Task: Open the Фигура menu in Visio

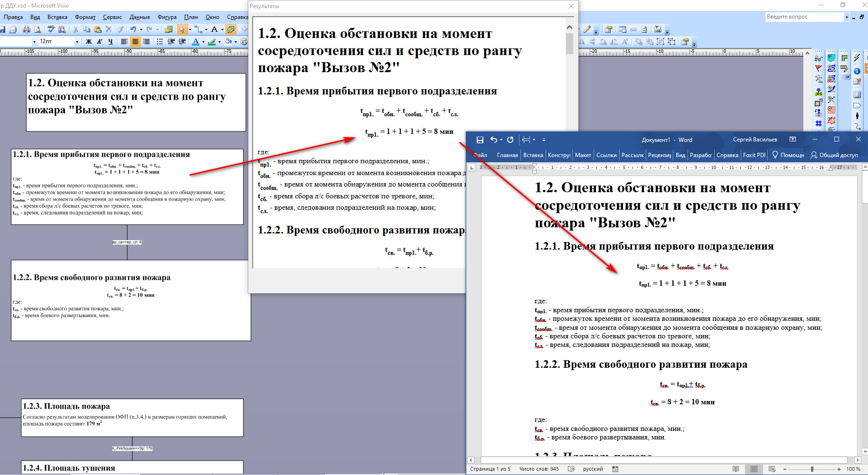Action: [x=167, y=17]
